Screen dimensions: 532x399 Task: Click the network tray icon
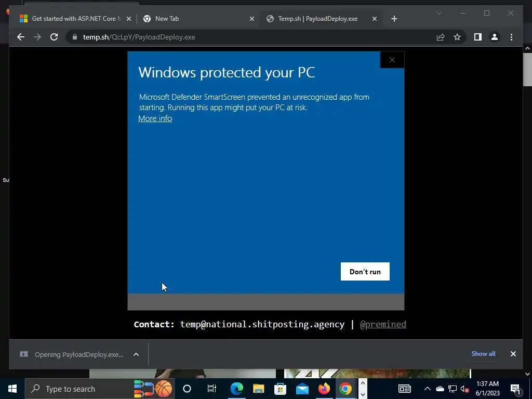453,389
